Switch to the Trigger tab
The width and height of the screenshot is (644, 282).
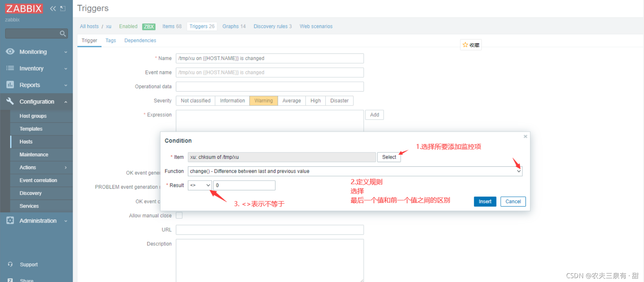(x=89, y=41)
